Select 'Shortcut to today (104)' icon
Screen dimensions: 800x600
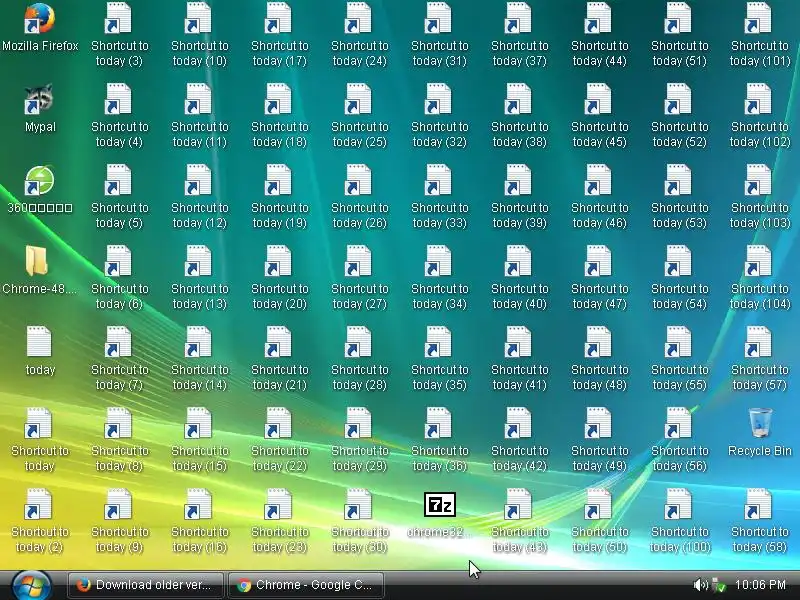click(x=760, y=279)
